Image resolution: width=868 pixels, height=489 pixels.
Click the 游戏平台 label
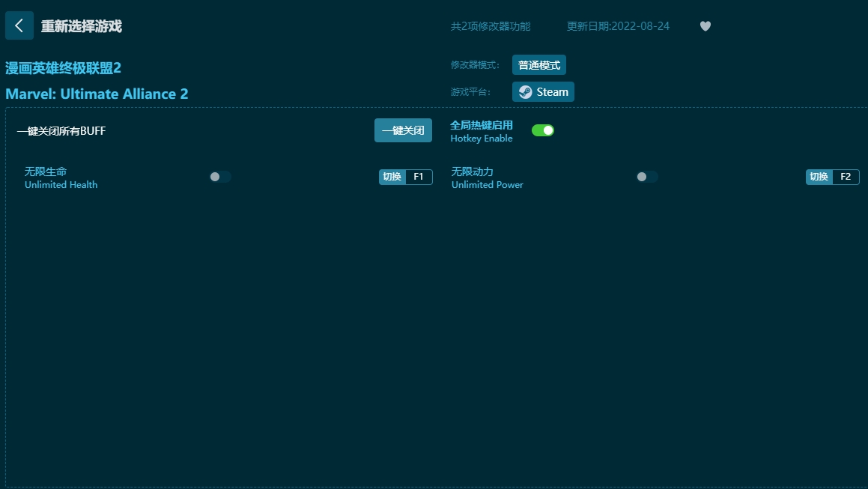470,92
